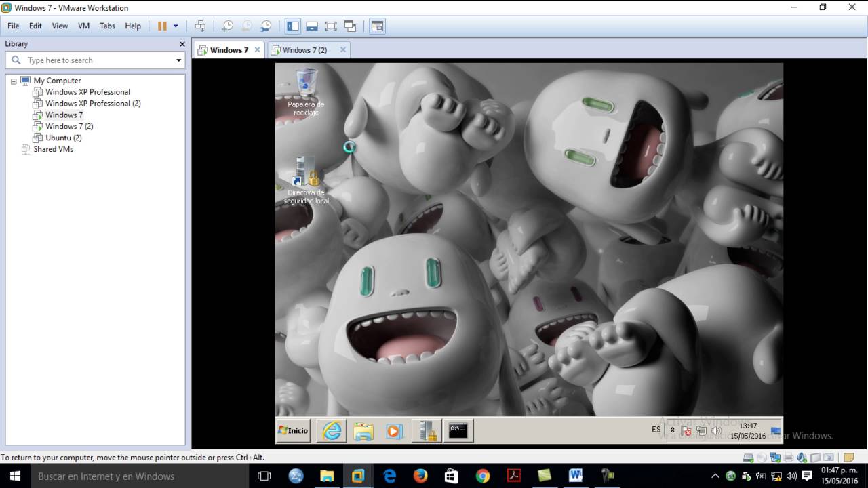Take a snapshot of this virtual machine

228,26
